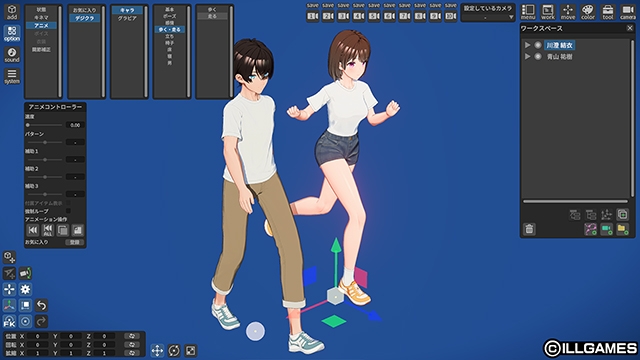Click the 登録 favorite register button

[x=75, y=242]
